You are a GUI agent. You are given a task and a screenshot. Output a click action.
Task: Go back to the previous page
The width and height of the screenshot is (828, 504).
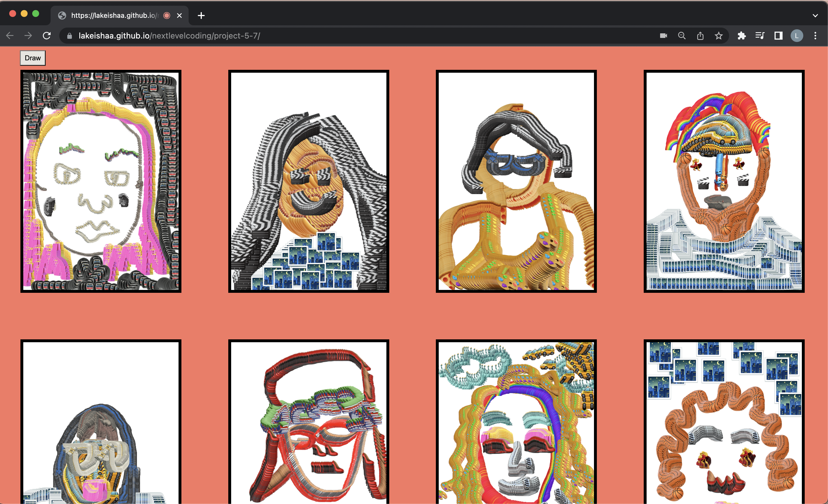pyautogui.click(x=10, y=36)
